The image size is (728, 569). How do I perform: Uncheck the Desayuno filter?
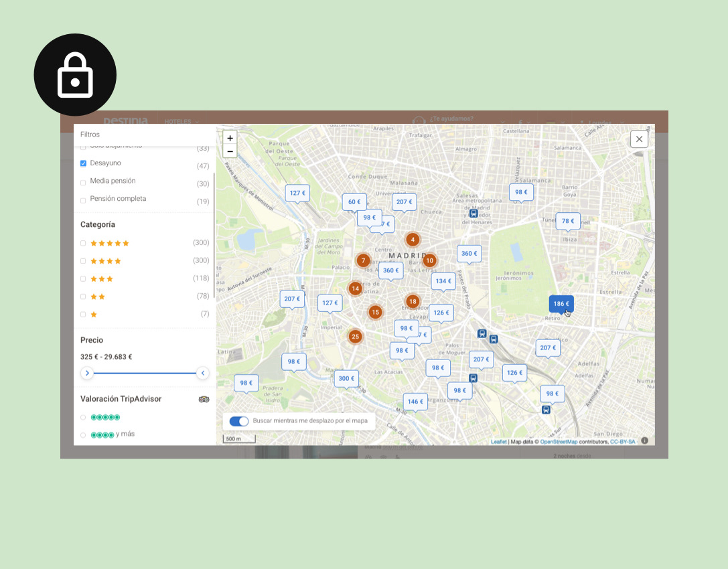tap(83, 163)
